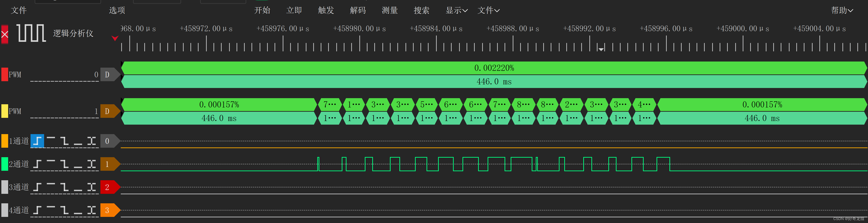Image resolution: width=868 pixels, height=223 pixels.
Task: Select low level trigger for 2通道
Action: pos(78,164)
